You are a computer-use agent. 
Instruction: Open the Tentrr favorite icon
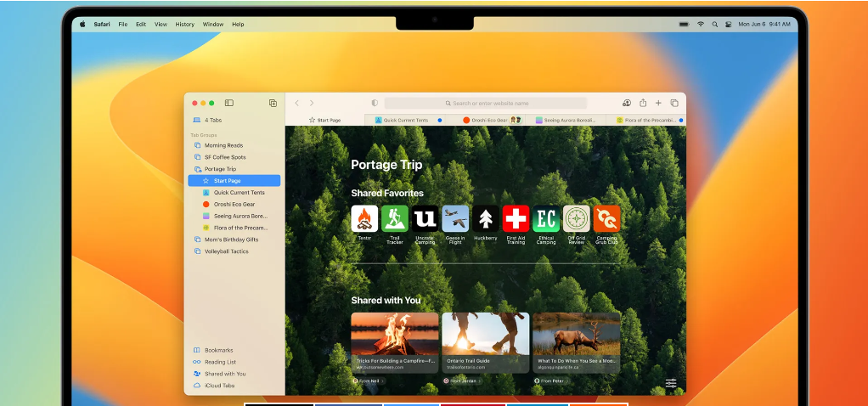[364, 218]
